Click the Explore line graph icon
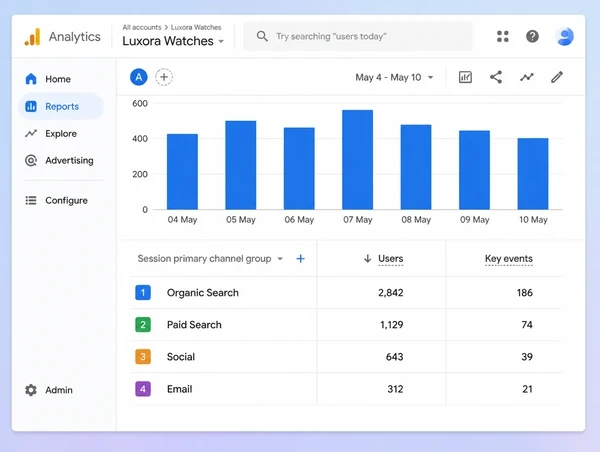 point(31,133)
